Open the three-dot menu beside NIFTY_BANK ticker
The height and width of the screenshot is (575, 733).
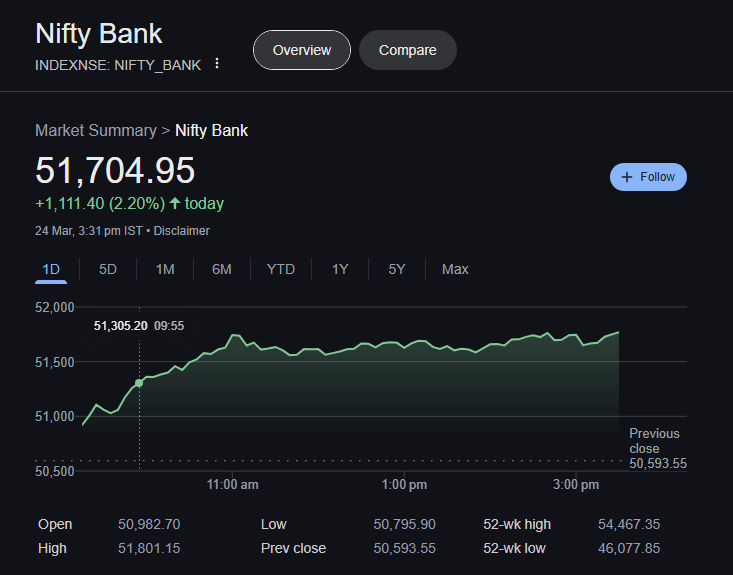pyautogui.click(x=216, y=63)
